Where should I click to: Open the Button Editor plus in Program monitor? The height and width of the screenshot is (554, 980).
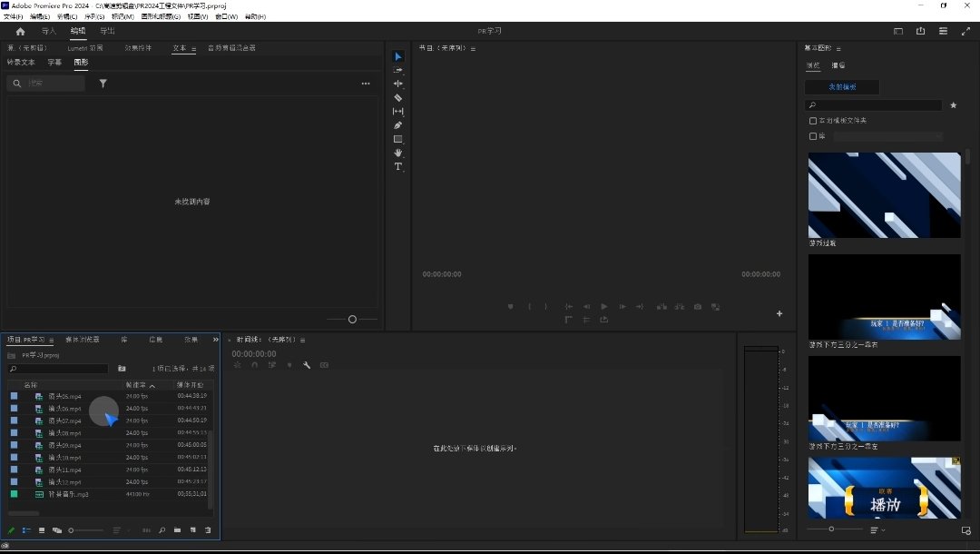pos(779,313)
